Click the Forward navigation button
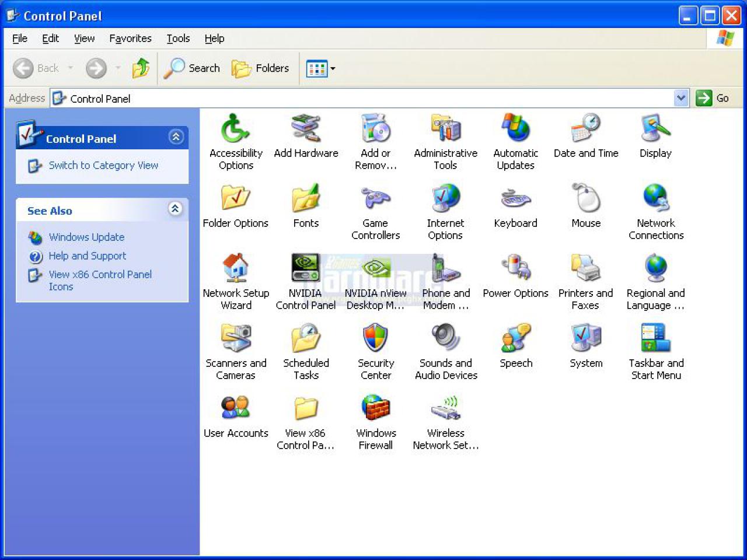 (x=96, y=68)
